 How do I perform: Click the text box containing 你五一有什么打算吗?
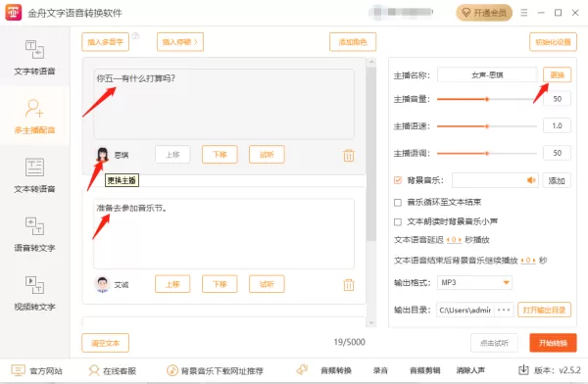coord(223,104)
